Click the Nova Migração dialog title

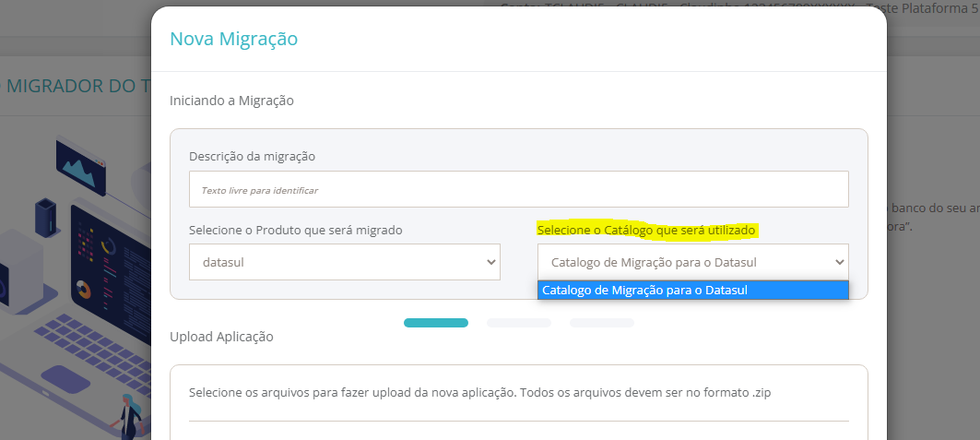point(234,39)
